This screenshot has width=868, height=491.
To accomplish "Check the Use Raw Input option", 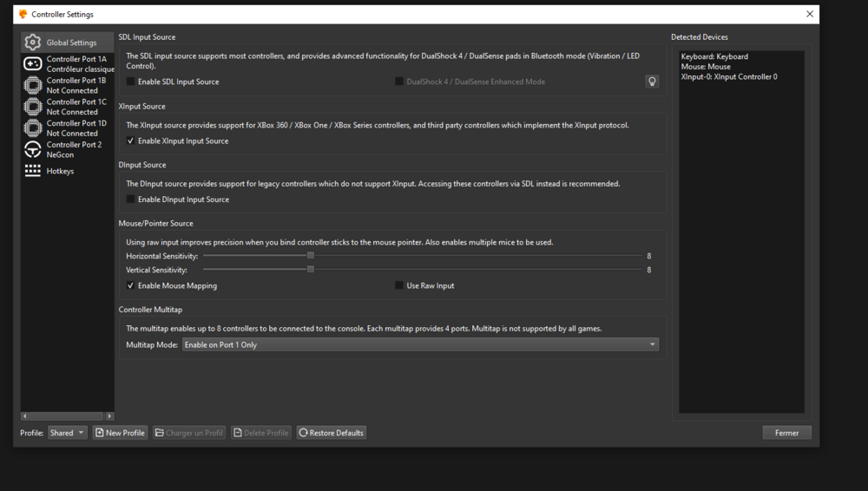I will click(399, 285).
